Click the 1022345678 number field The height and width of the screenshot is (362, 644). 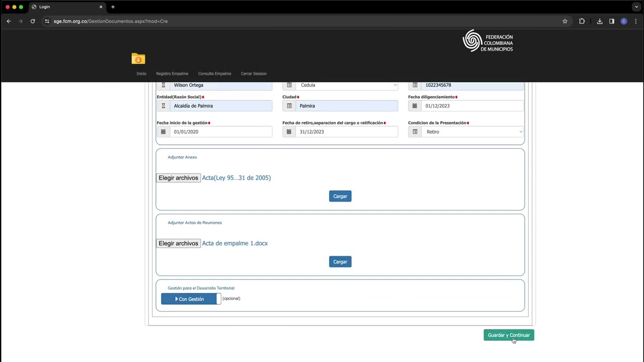click(473, 85)
